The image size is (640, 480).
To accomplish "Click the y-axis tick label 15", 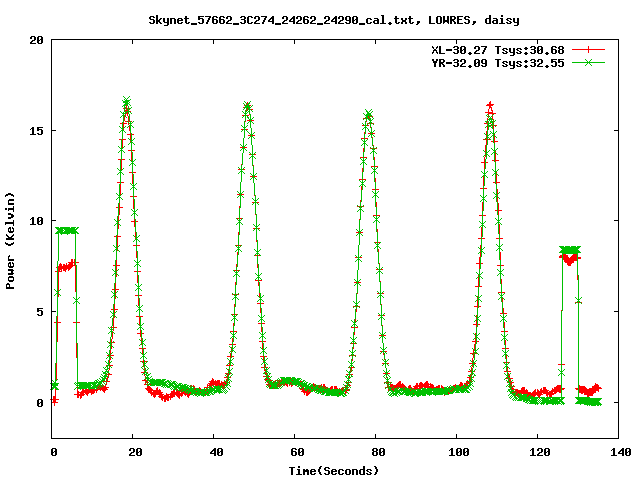I will pyautogui.click(x=37, y=131).
